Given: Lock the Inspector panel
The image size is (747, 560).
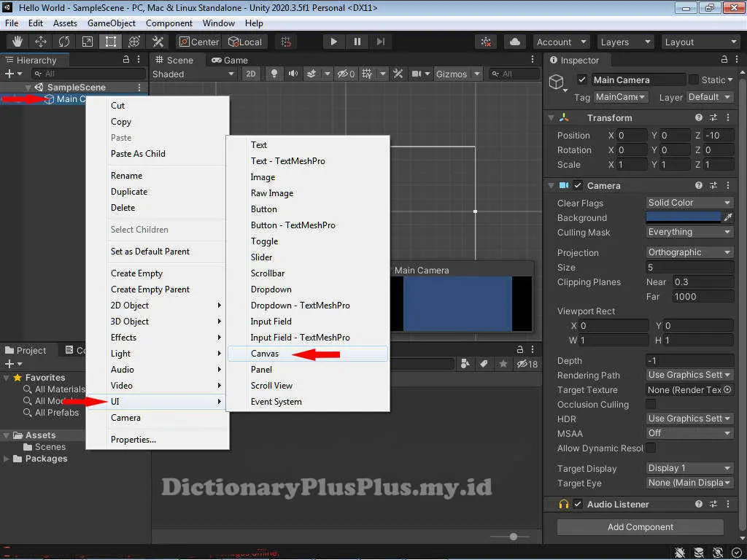Looking at the screenshot, I should click(x=724, y=60).
